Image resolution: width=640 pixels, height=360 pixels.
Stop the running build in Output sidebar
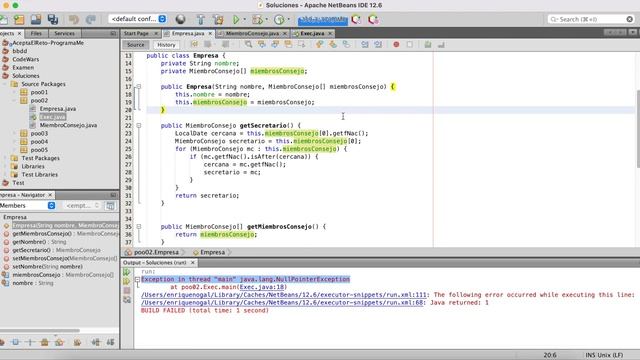[x=127, y=291]
